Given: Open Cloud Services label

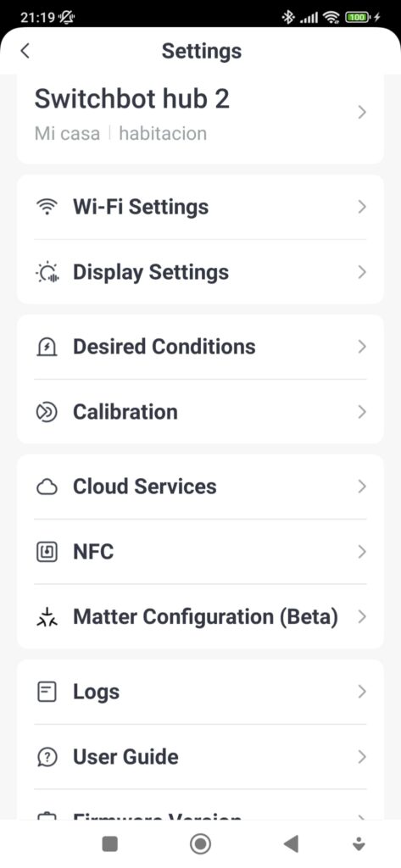Looking at the screenshot, I should 145,487.
